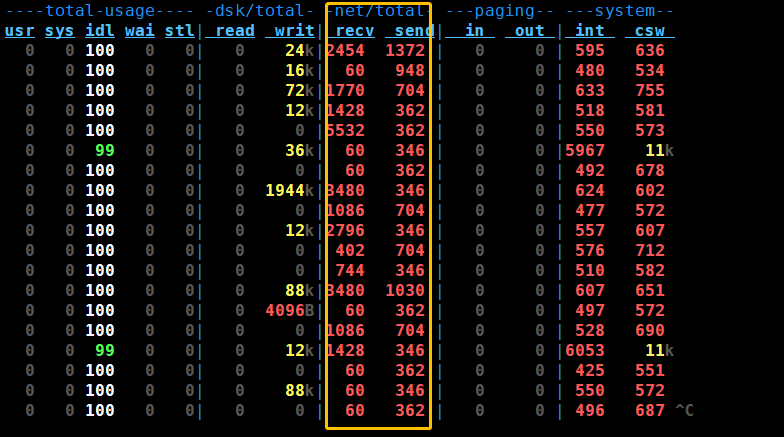Click the 'total-usage' group heading
784x437 pixels.
tap(100, 10)
